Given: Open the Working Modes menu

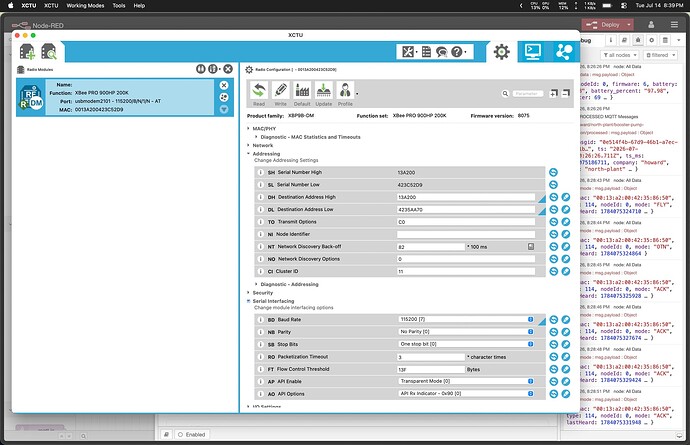Looking at the screenshot, I should click(85, 6).
